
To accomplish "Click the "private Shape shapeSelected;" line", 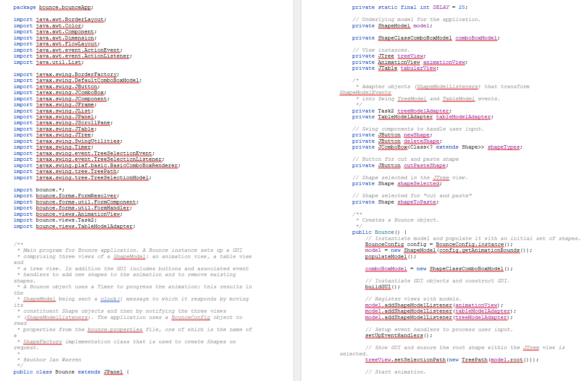I will [x=397, y=183].
